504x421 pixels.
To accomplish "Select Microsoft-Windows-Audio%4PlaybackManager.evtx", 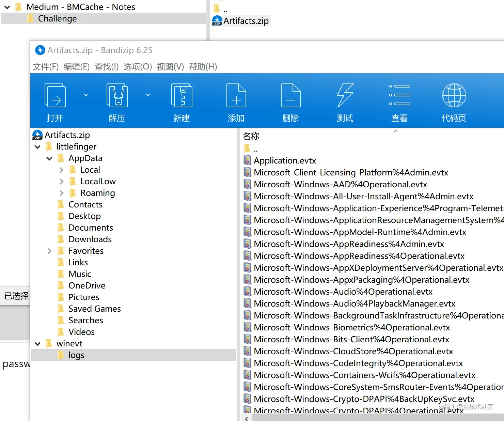I will tap(355, 303).
